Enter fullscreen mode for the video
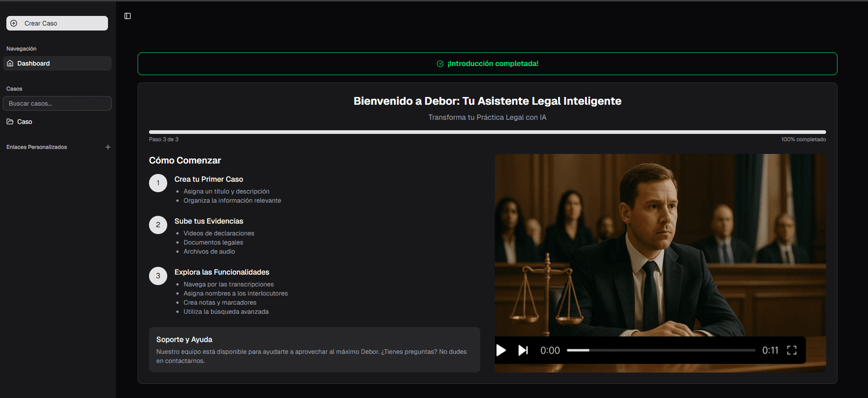Image resolution: width=868 pixels, height=398 pixels. [792, 350]
